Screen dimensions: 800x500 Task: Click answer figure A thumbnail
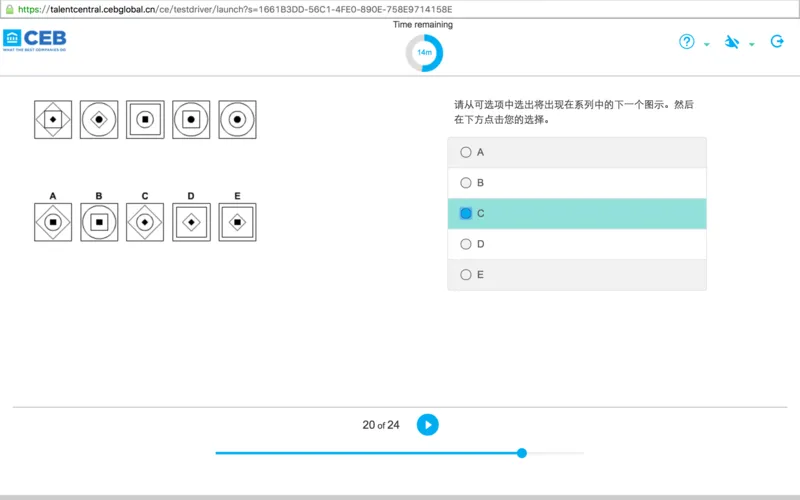(x=53, y=222)
